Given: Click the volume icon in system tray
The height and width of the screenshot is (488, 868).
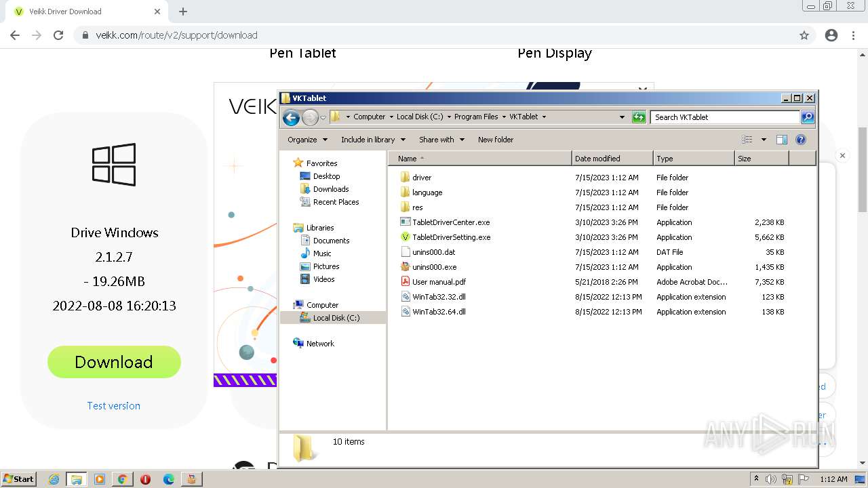Looking at the screenshot, I should 771,479.
